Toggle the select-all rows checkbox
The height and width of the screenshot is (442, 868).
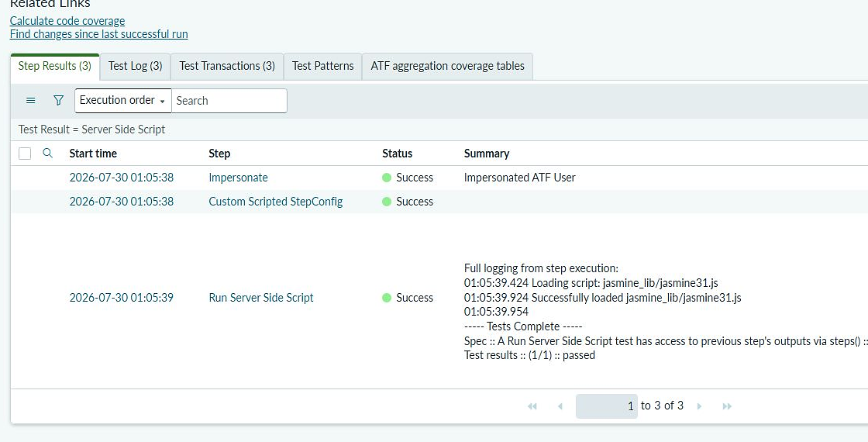coord(25,154)
